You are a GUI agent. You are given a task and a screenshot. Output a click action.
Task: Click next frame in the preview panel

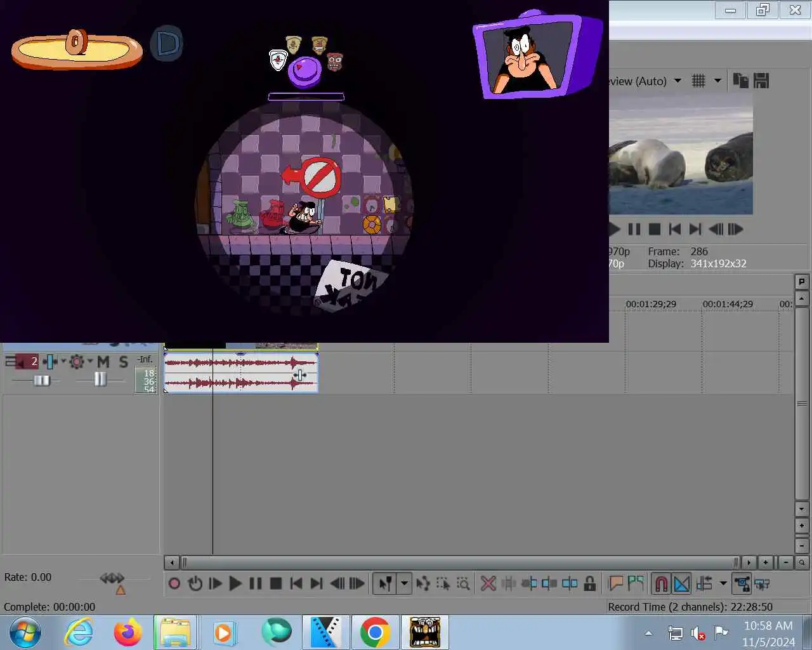(x=735, y=229)
